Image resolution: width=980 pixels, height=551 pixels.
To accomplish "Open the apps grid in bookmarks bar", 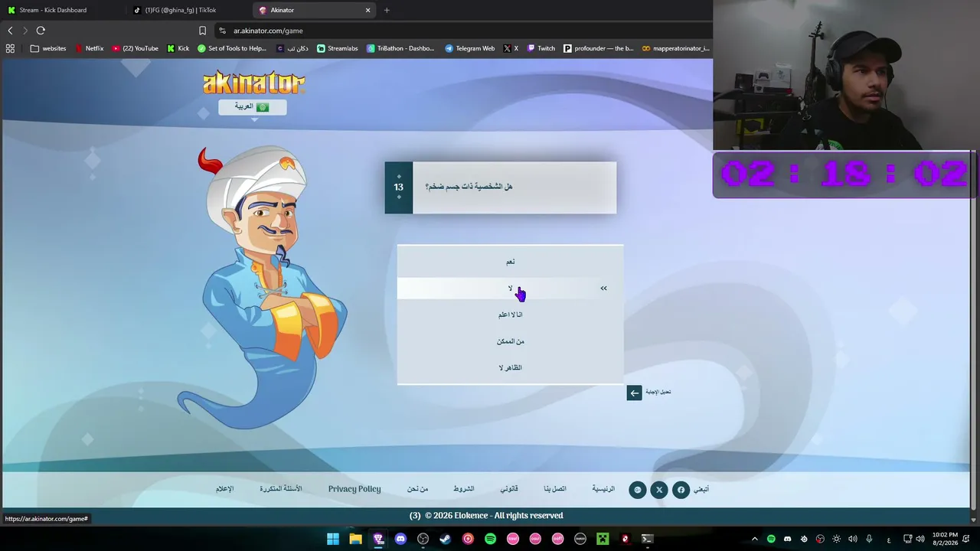I will (x=10, y=48).
